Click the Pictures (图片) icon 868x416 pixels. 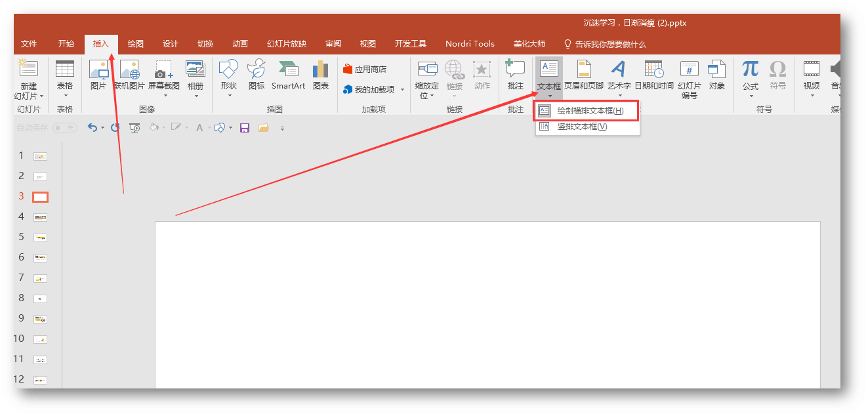(98, 70)
